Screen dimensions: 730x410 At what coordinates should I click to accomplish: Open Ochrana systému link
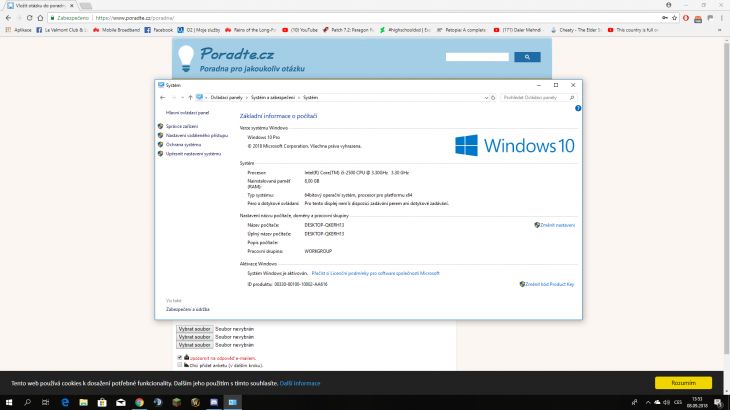(183, 145)
